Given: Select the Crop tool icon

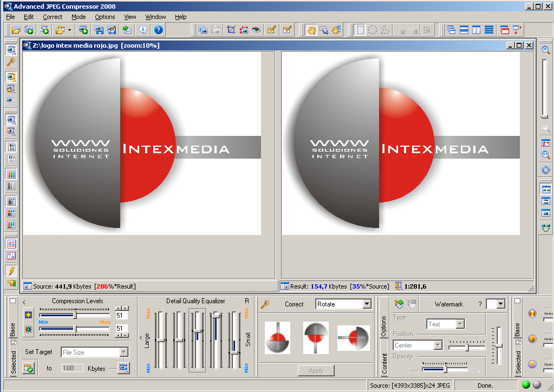Looking at the screenshot, I should pos(231,30).
